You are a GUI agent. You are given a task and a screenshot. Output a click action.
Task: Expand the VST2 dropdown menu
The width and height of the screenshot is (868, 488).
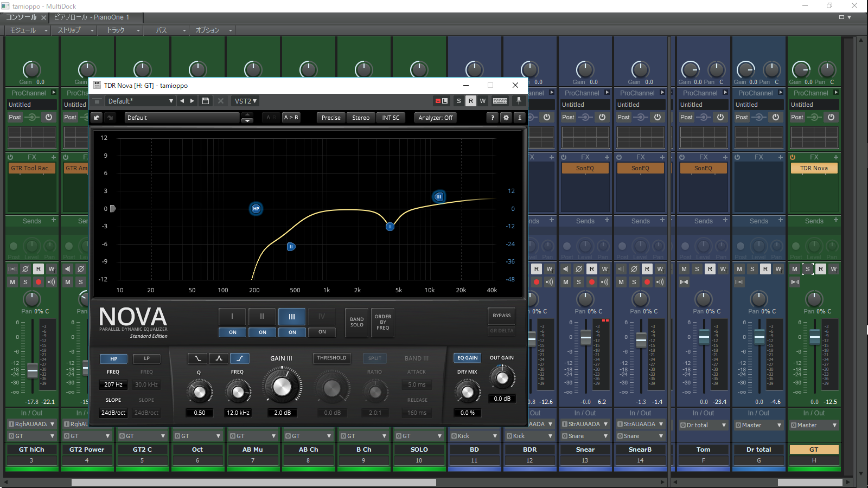(245, 101)
